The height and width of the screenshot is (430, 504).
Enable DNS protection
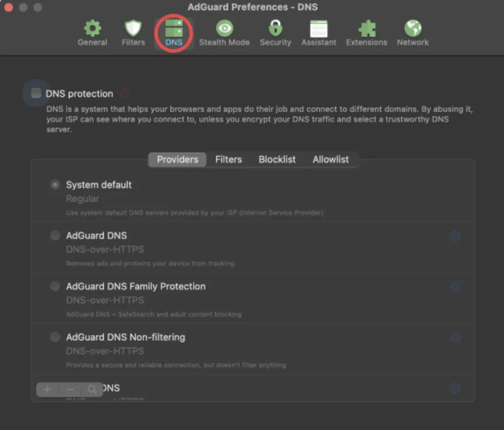pos(36,93)
